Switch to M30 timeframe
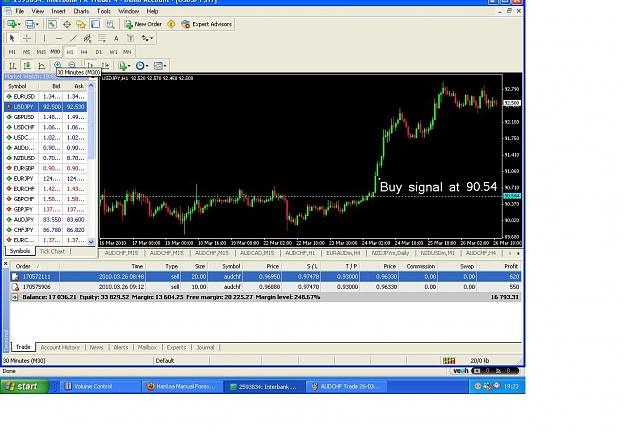Viewport: 625px width, 432px height. (55, 52)
